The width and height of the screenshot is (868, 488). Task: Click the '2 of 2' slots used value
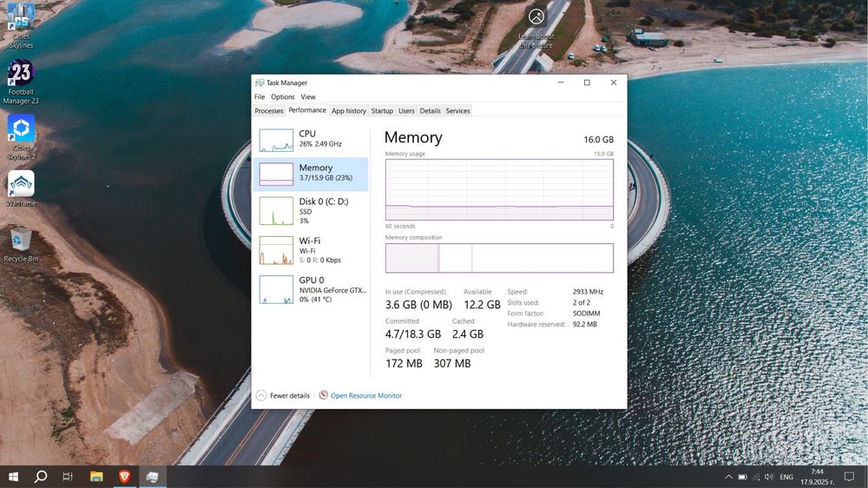pos(582,302)
